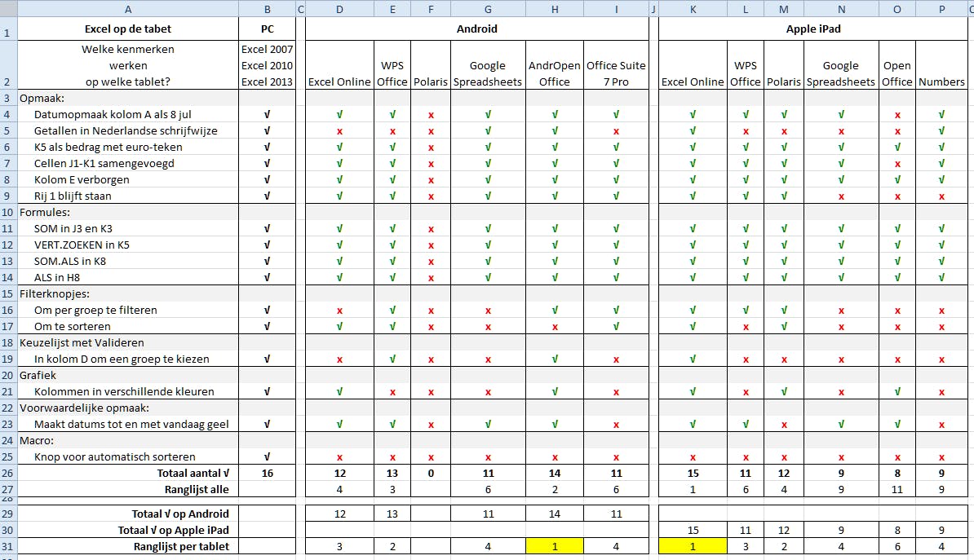
Task: Select column header K
Action: tap(693, 9)
